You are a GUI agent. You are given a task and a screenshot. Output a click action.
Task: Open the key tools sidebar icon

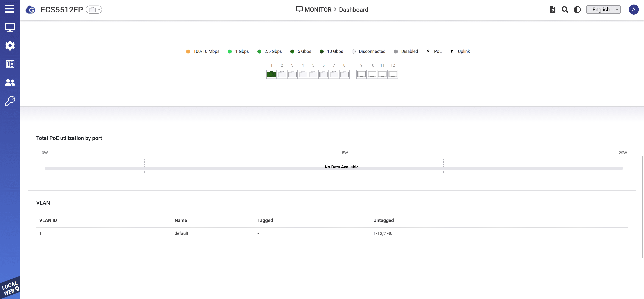coord(10,101)
